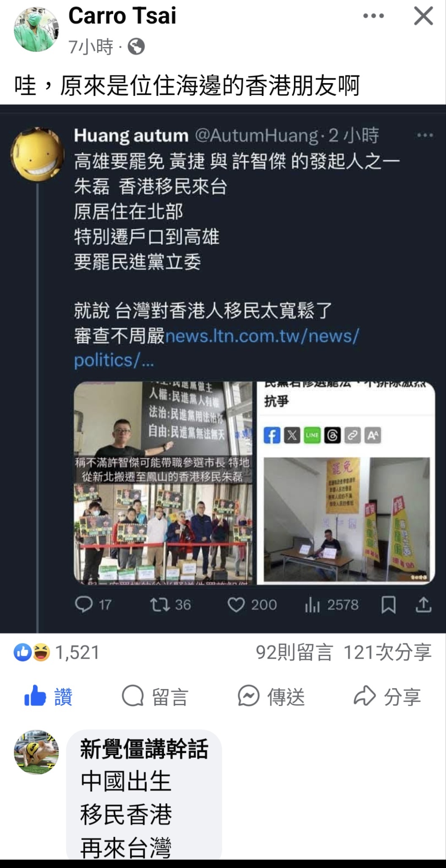This screenshot has width=446, height=868.
Task: Open the news.ltn.com.tw article link
Action: tap(216, 348)
